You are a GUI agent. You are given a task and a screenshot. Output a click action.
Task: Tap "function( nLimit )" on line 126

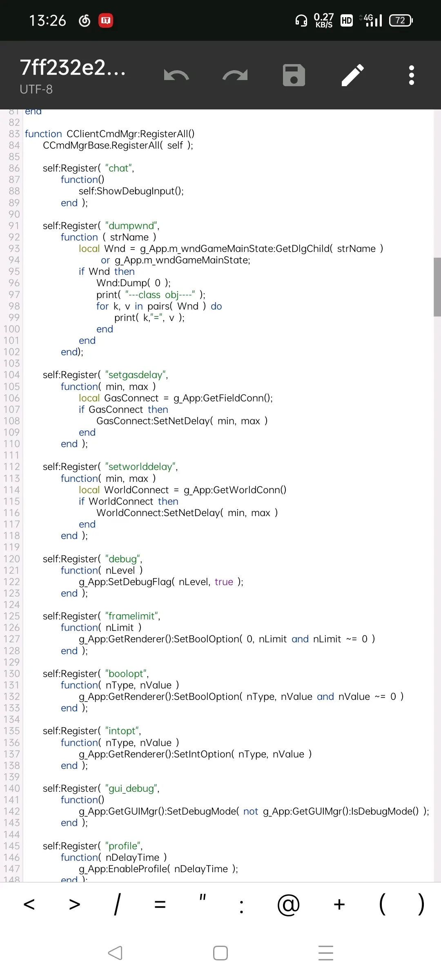[x=101, y=628]
